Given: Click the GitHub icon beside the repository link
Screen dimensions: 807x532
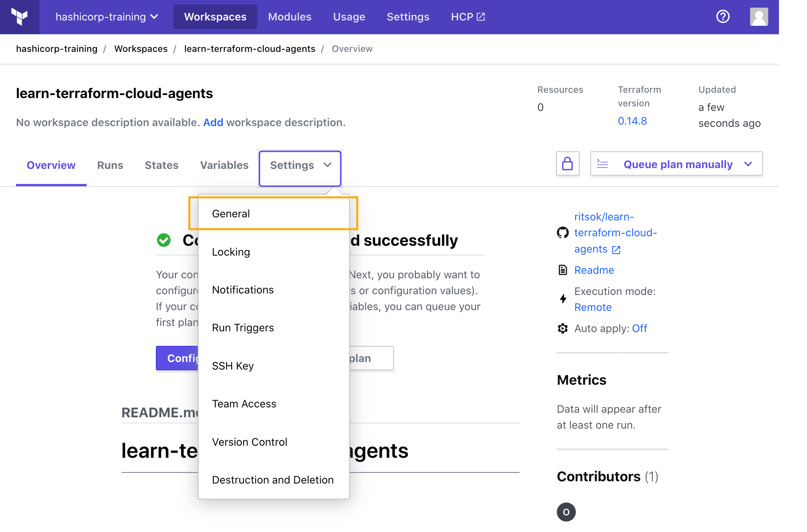Looking at the screenshot, I should tap(563, 232).
